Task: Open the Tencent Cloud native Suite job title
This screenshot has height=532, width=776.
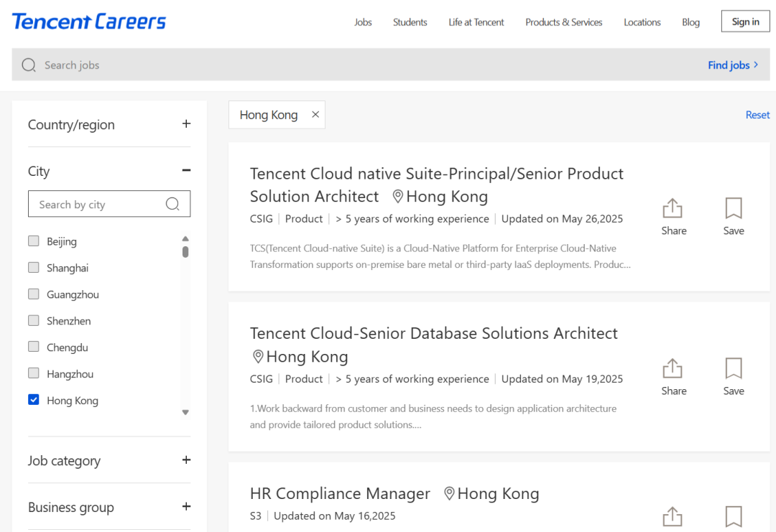Action: (437, 185)
